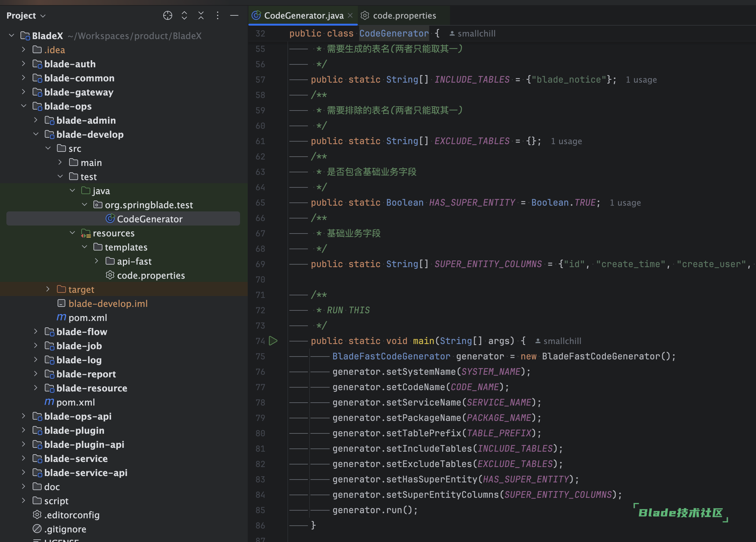The height and width of the screenshot is (542, 756).
Task: Click generator.run() call on line 85
Action: [375, 510]
